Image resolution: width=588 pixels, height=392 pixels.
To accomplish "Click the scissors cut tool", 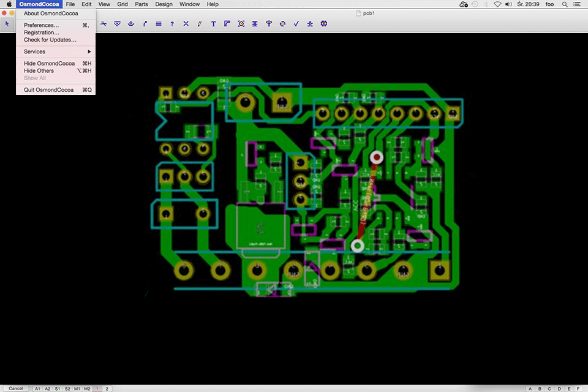I will click(x=104, y=24).
